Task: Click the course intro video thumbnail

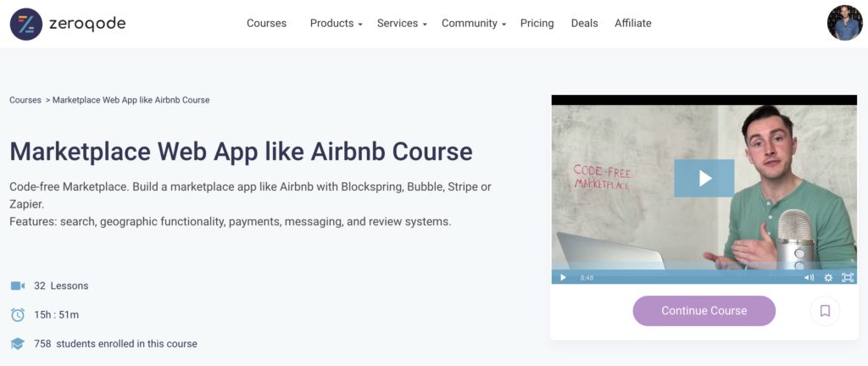Action: click(x=704, y=189)
